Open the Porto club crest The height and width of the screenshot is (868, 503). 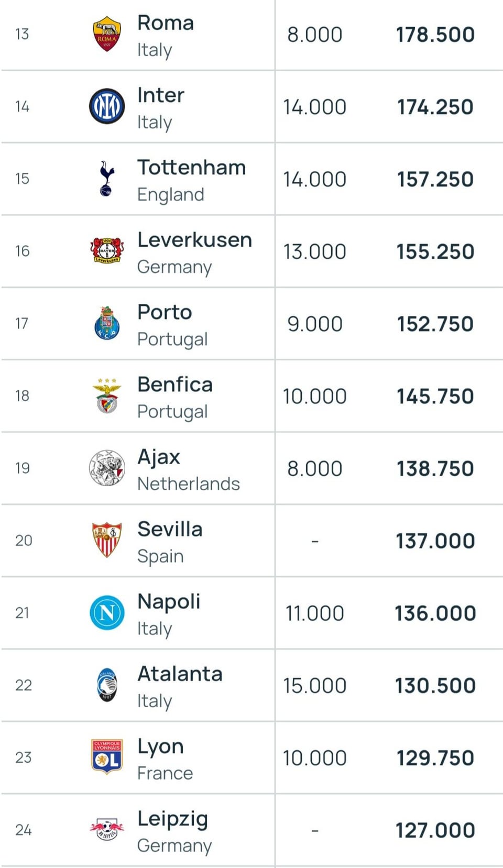tap(107, 323)
